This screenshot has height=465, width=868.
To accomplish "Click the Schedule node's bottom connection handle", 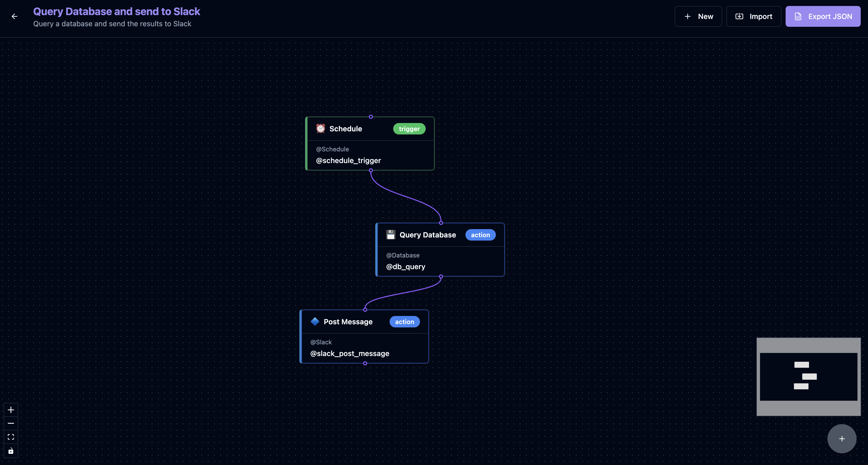I will point(371,171).
